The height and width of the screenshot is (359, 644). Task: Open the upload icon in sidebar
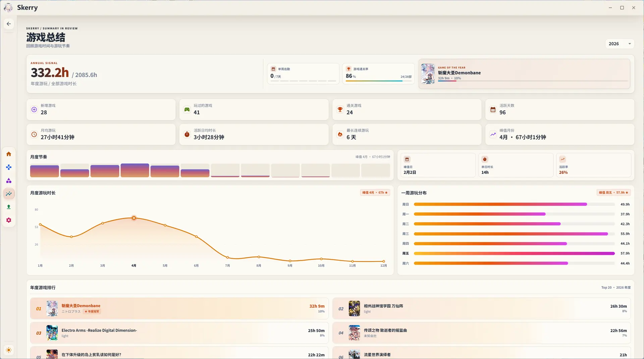coord(9,207)
